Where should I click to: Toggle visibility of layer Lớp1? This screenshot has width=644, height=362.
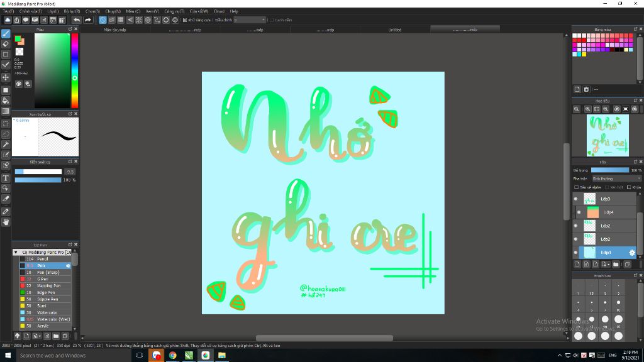tap(575, 253)
